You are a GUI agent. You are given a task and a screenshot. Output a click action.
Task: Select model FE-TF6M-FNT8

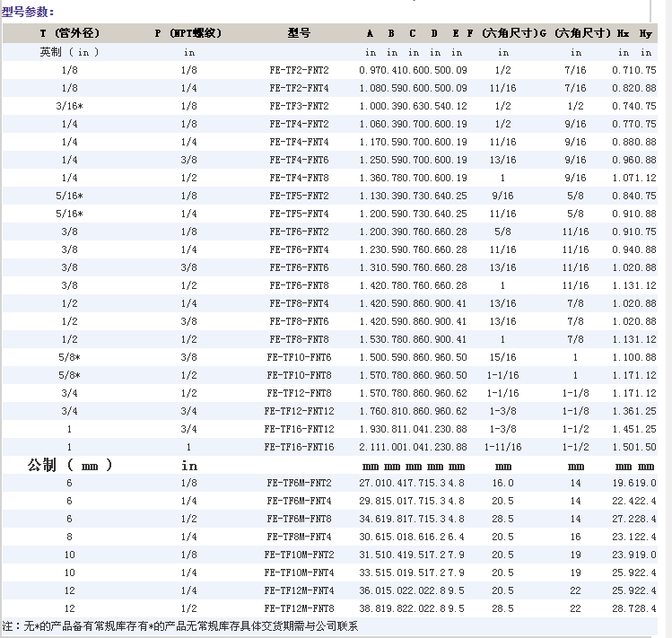coord(299,520)
